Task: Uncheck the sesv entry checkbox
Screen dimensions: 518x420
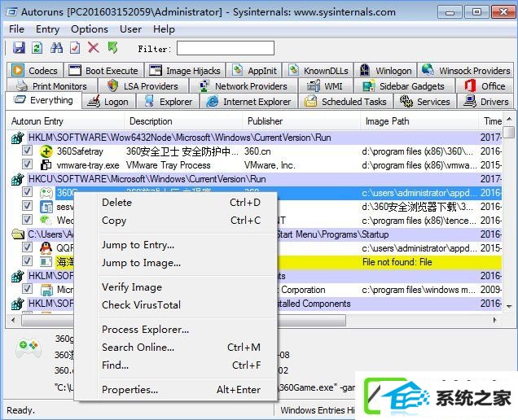Action: (x=27, y=206)
